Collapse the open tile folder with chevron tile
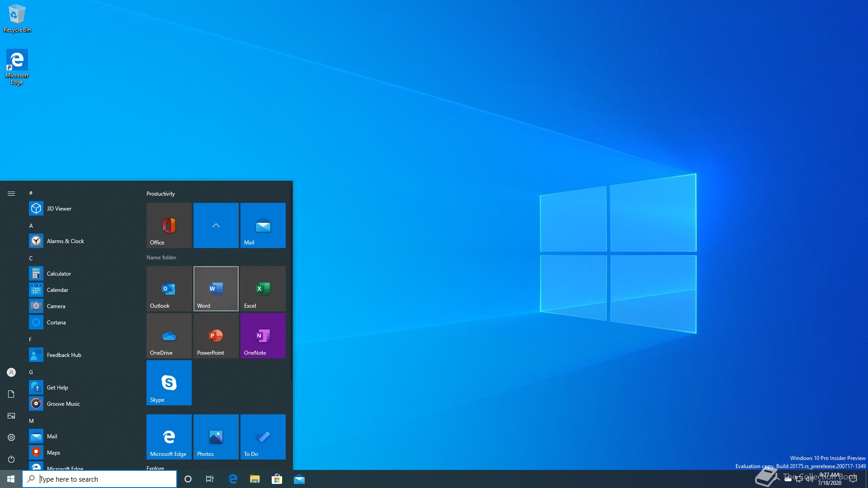The width and height of the screenshot is (868, 488). tap(216, 225)
